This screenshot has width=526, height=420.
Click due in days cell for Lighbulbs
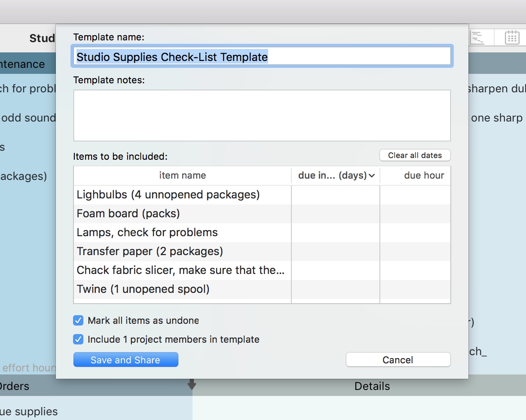coord(336,195)
